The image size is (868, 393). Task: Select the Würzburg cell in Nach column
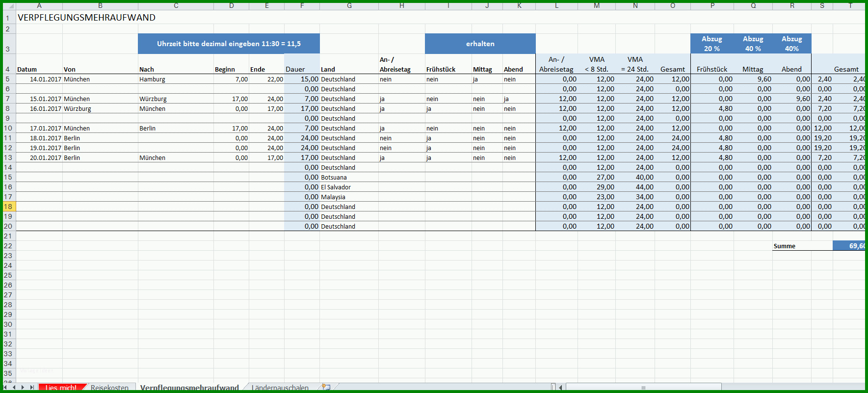(176, 99)
